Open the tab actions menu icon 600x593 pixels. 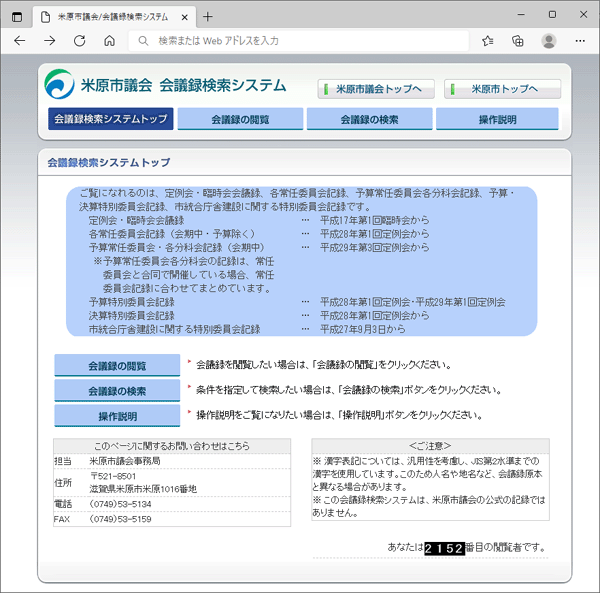17,17
